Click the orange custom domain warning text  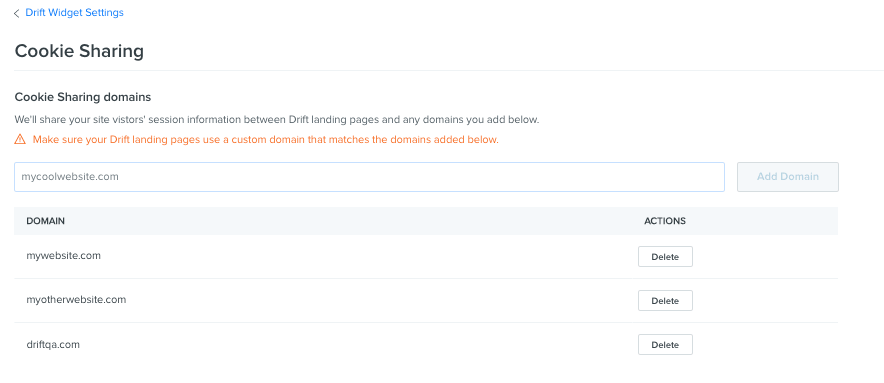pyautogui.click(x=266, y=139)
